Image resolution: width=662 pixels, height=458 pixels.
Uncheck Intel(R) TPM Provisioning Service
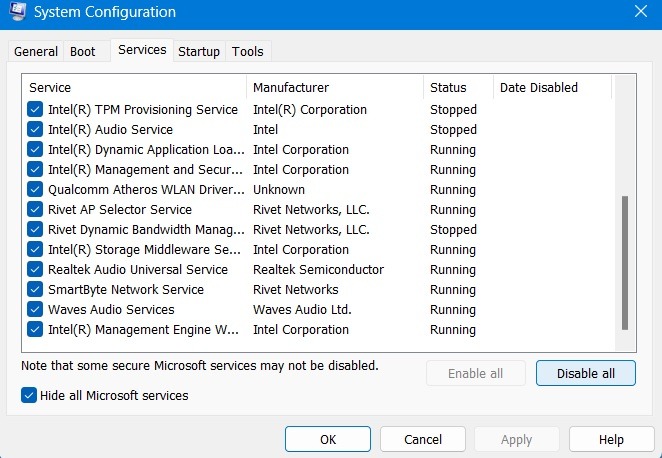pyautogui.click(x=35, y=109)
